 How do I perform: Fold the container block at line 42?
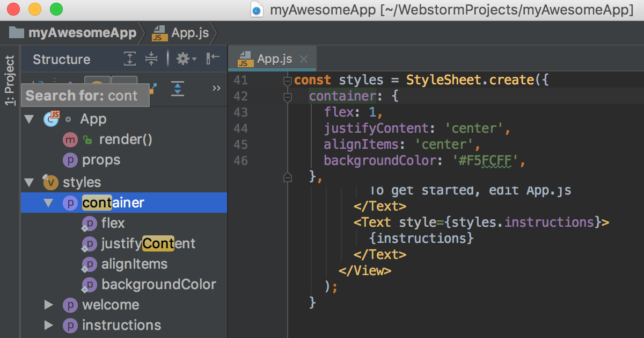point(287,97)
